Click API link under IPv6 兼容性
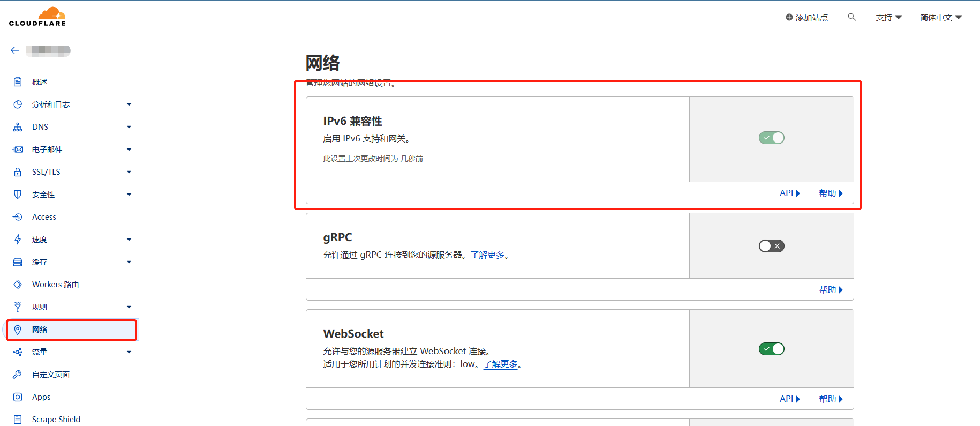 pyautogui.click(x=789, y=193)
